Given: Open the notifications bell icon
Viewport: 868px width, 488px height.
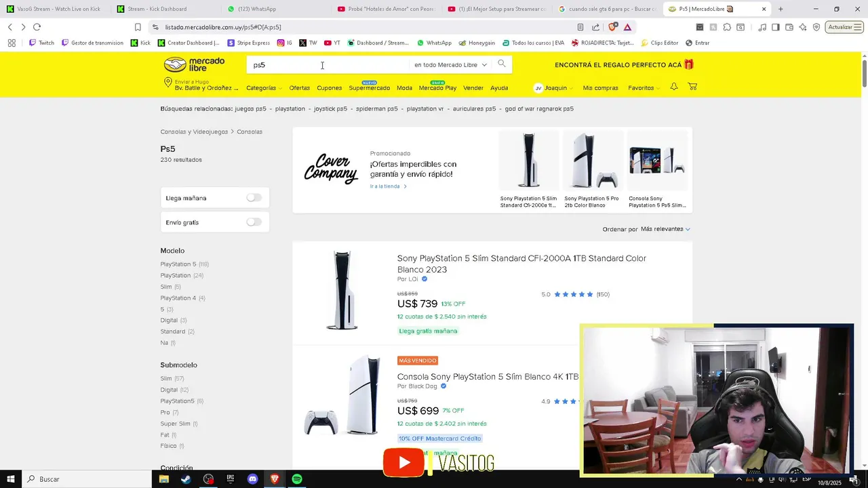Looking at the screenshot, I should [x=674, y=87].
